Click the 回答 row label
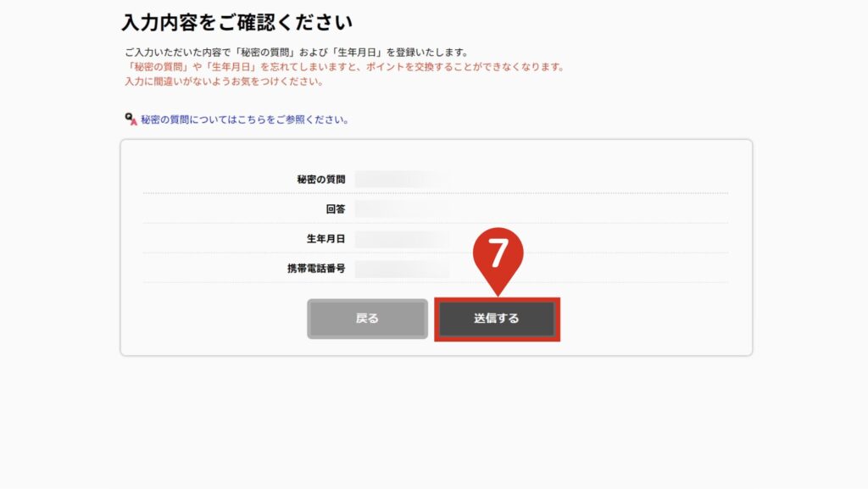Image resolution: width=868 pixels, height=489 pixels. pos(336,209)
